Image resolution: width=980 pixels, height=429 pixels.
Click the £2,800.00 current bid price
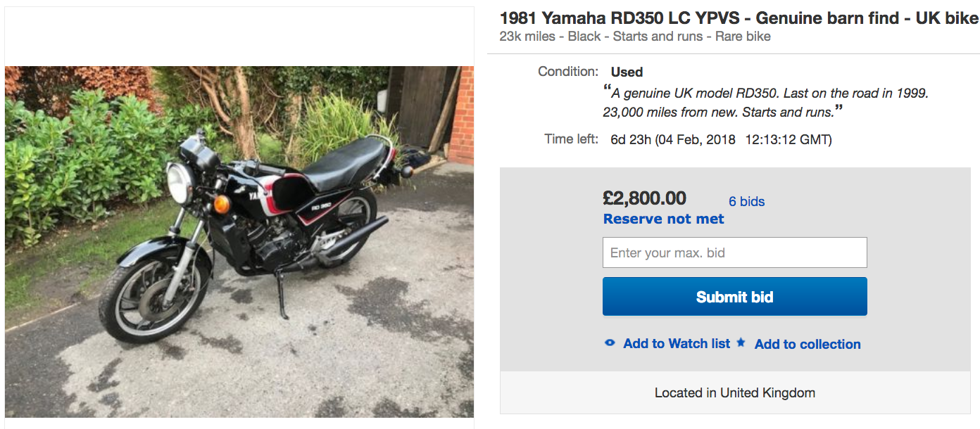pos(644,198)
